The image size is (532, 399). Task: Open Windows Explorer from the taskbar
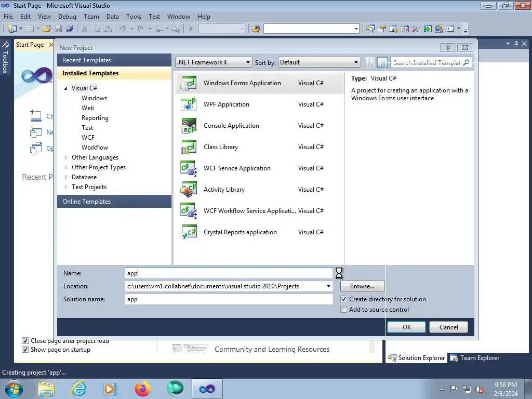pos(46,389)
